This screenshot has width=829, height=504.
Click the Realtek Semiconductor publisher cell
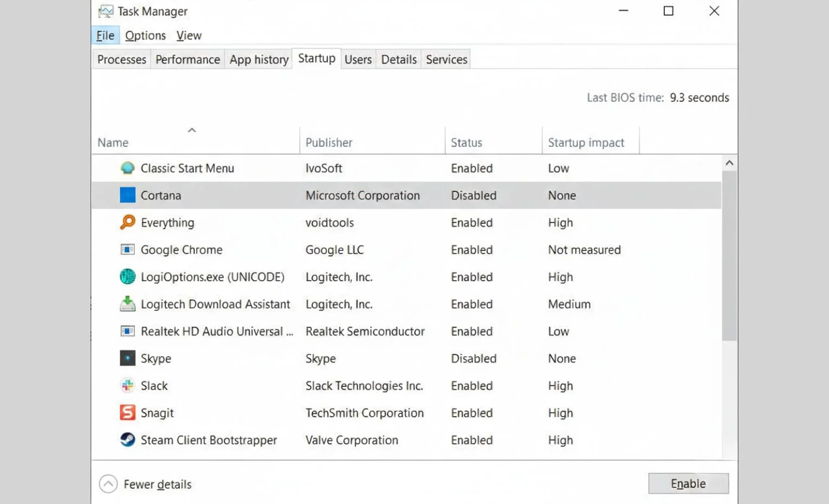tap(365, 331)
